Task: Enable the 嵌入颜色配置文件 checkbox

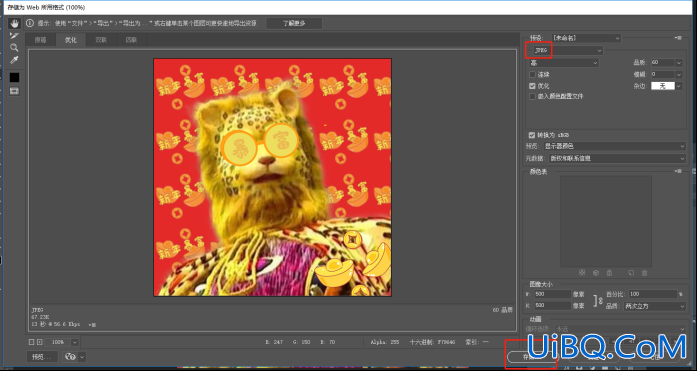Action: click(532, 96)
